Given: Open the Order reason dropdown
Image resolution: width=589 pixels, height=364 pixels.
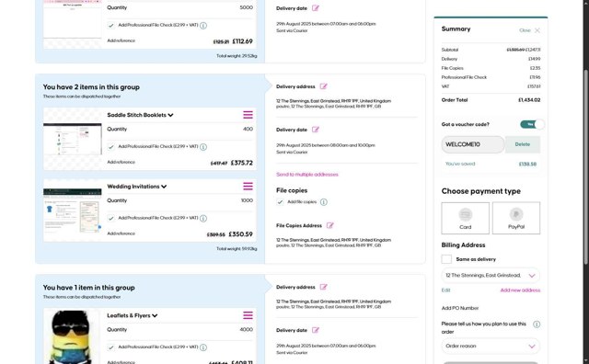Looking at the screenshot, I should (x=491, y=346).
